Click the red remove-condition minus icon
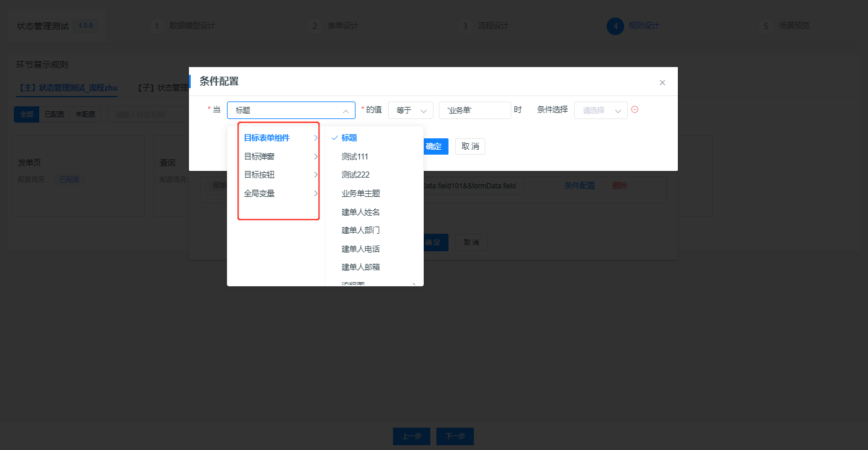The height and width of the screenshot is (450, 868). pyautogui.click(x=635, y=110)
